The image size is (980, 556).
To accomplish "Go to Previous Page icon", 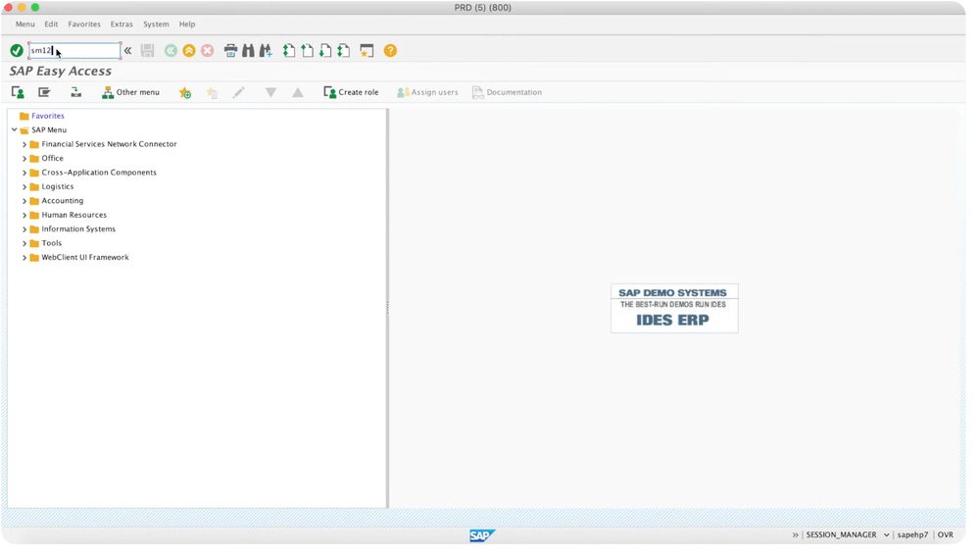I will coord(307,51).
